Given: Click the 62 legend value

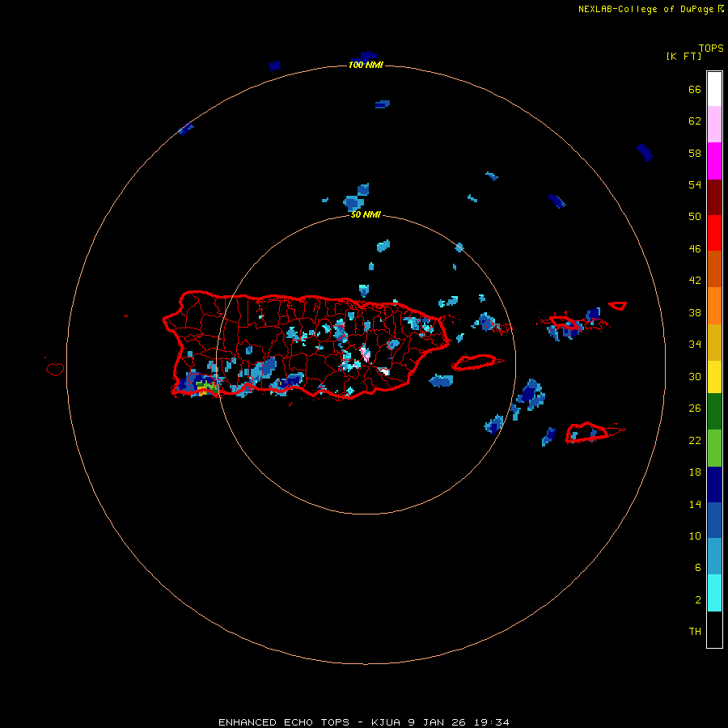Looking at the screenshot, I should pos(695,121).
